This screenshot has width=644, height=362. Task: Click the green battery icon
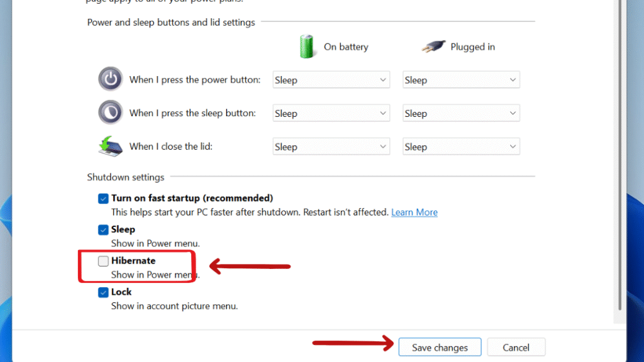(306, 47)
